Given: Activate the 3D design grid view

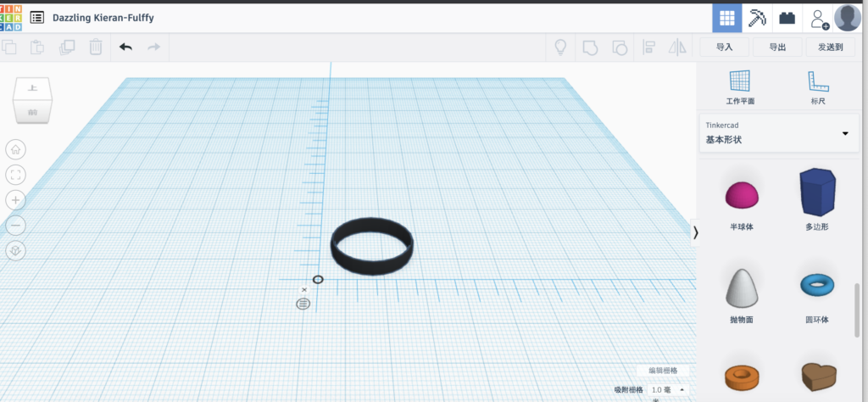Looking at the screenshot, I should [726, 18].
